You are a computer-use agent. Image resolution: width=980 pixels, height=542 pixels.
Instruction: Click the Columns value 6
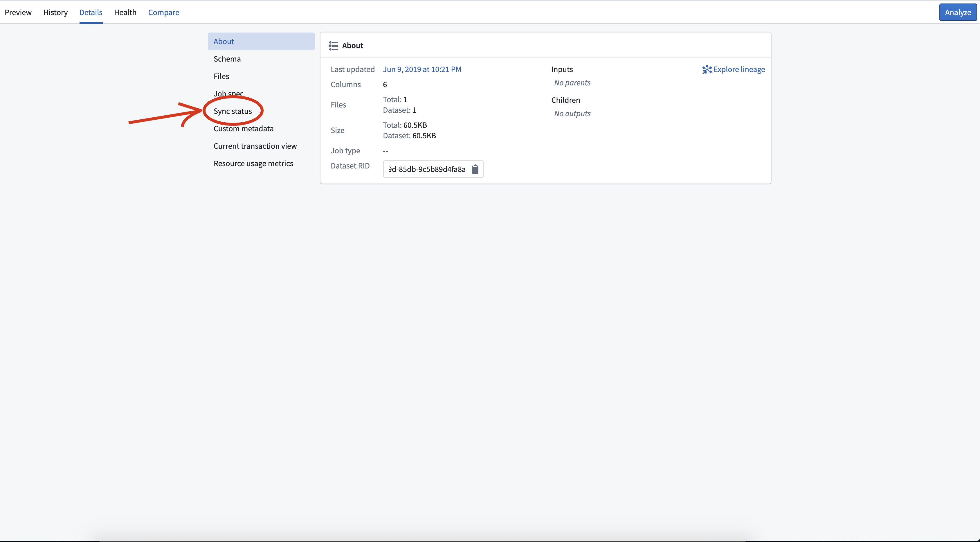385,85
